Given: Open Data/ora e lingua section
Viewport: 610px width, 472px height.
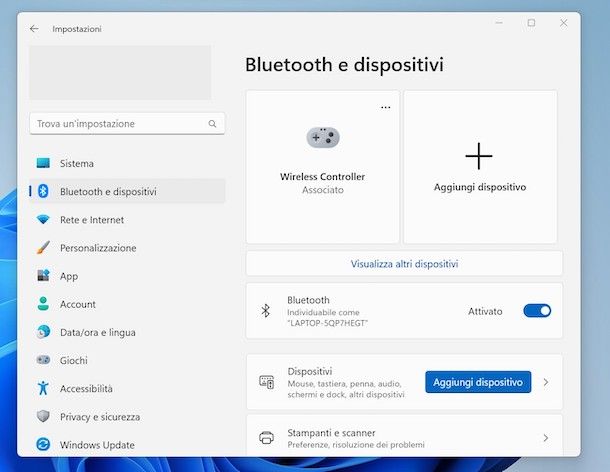Looking at the screenshot, I should [128, 332].
